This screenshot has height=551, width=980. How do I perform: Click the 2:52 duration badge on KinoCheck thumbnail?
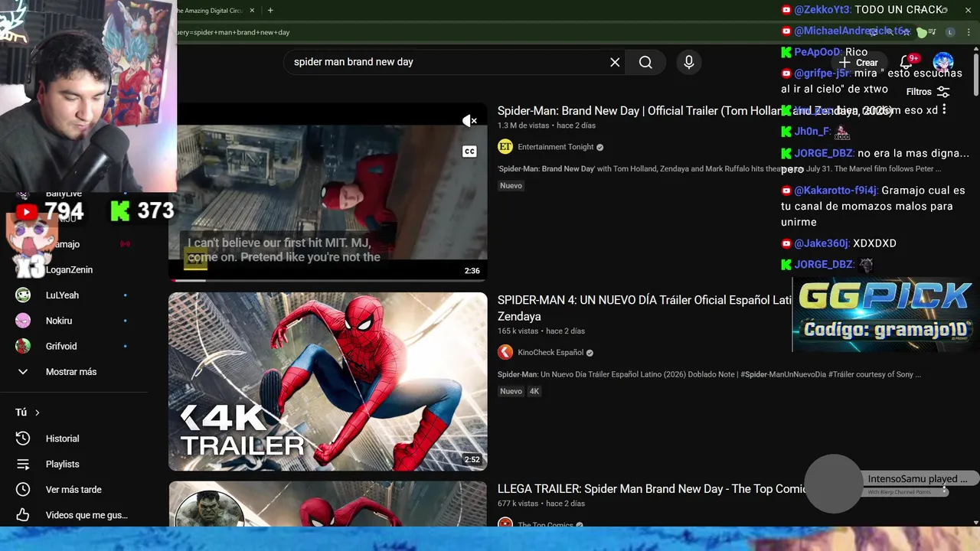pyautogui.click(x=472, y=460)
